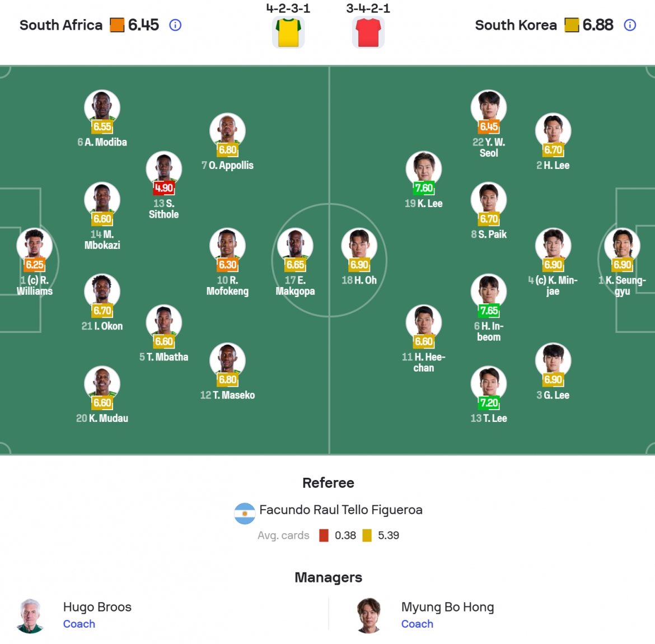Open Hugo Broos manager photo

pos(30,616)
